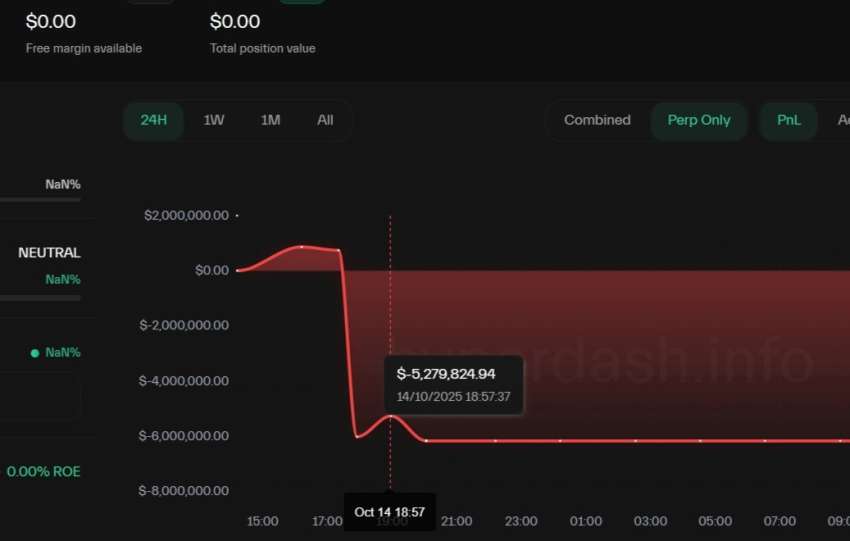Toggle the Combined view option
This screenshot has height=541, width=850.
[x=597, y=120]
